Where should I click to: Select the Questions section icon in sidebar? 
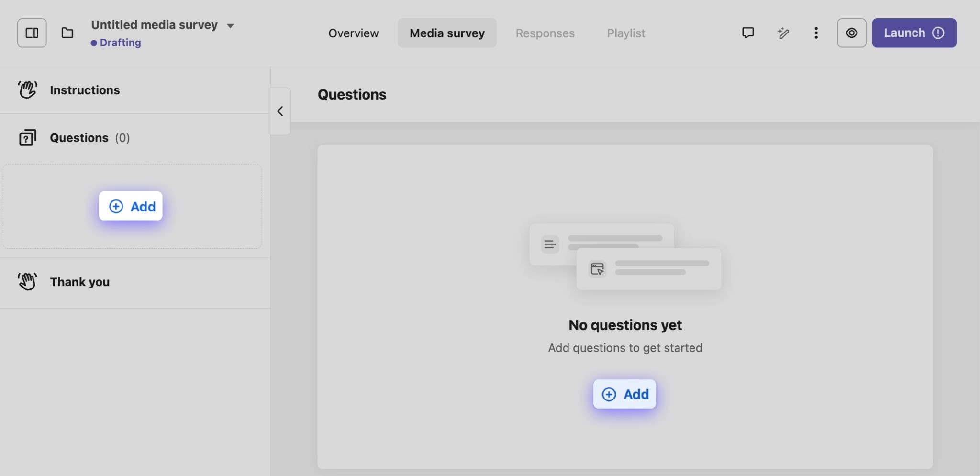(x=27, y=138)
